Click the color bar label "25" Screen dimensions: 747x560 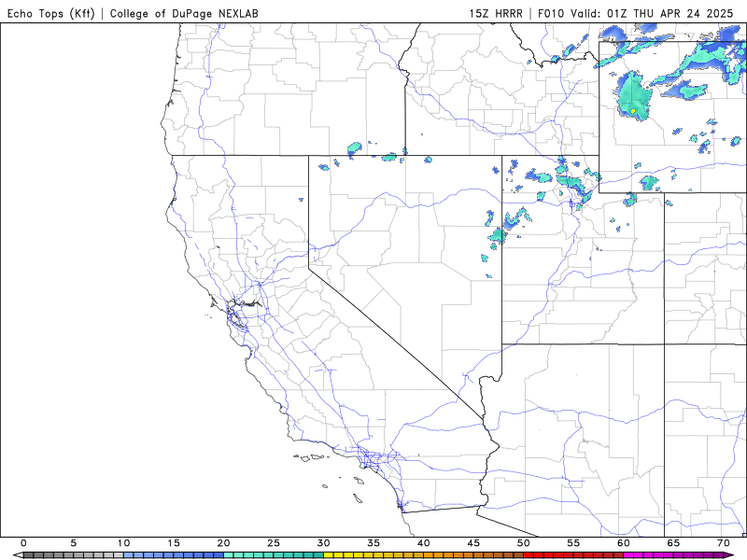(274, 543)
